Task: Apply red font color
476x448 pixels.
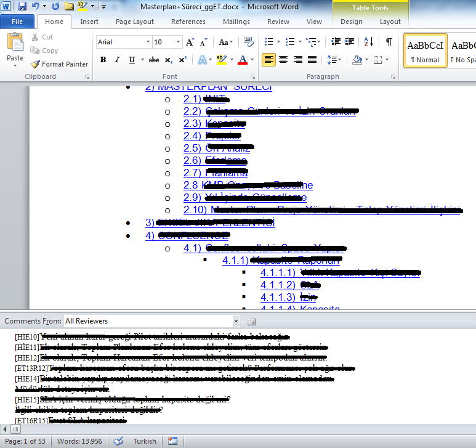Action: point(243,60)
